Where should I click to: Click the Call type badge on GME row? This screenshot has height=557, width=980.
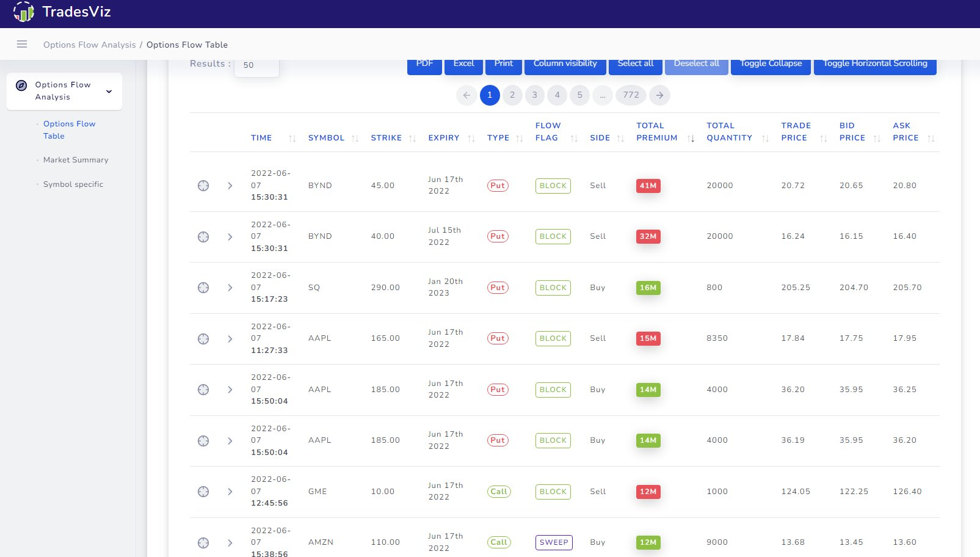point(499,492)
